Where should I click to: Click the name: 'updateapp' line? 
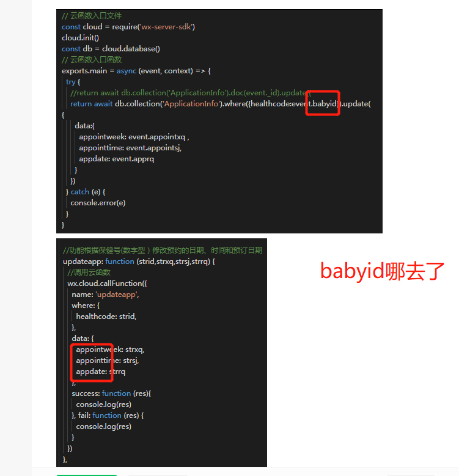[x=105, y=295]
